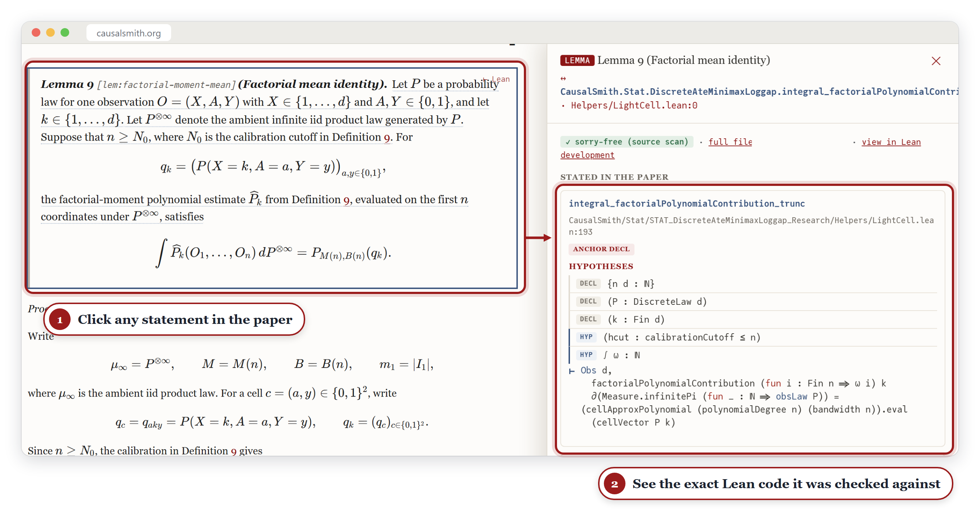Click the DECL badge beside '(P : DiscreteLaw d)'
Image resolution: width=980 pixels, height=526 pixels.
pyautogui.click(x=588, y=302)
